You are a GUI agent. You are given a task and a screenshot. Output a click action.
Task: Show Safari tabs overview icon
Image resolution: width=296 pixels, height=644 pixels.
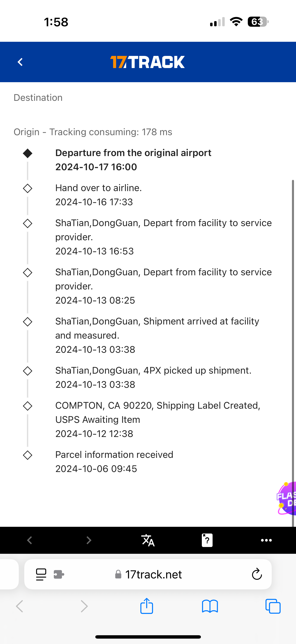[x=273, y=606]
